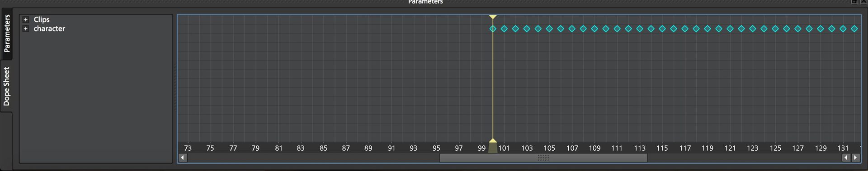The height and width of the screenshot is (171, 868).
Task: Switch to the Parameters vertical tab
Action: (x=7, y=34)
